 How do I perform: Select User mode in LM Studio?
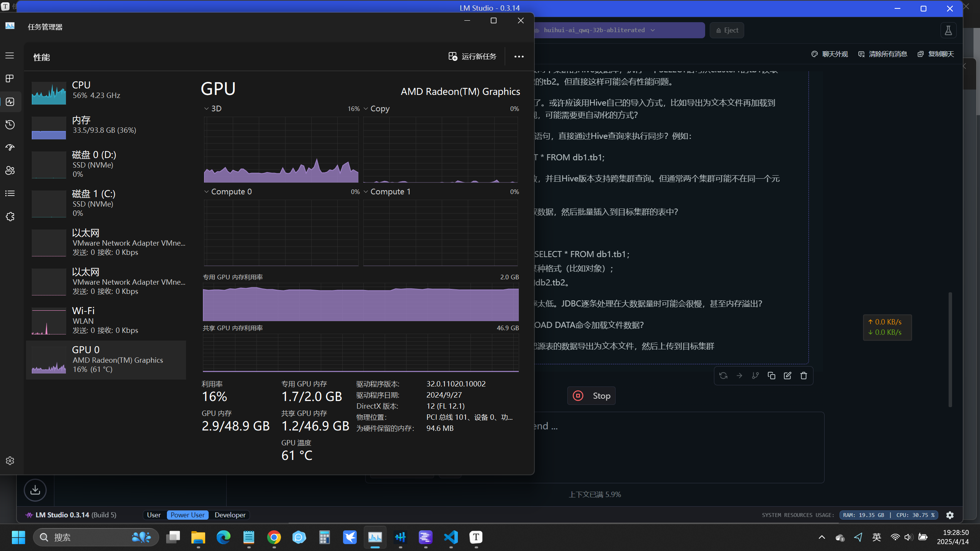(x=154, y=515)
